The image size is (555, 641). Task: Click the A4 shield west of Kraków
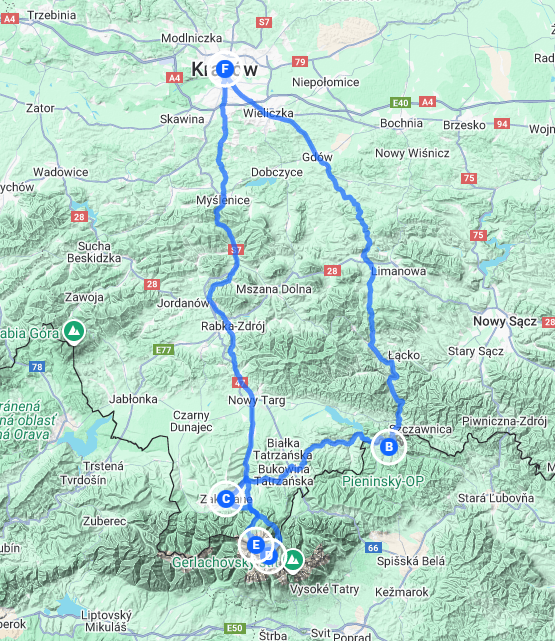click(x=175, y=78)
